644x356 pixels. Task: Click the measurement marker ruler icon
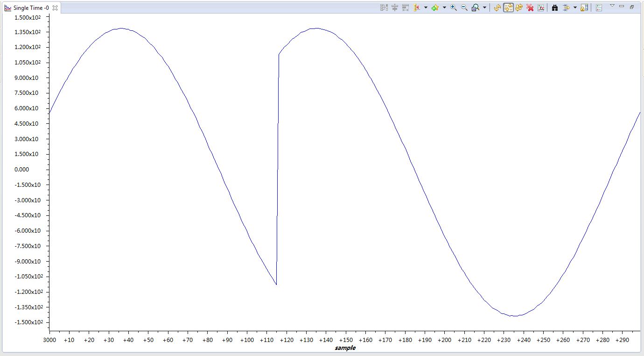point(416,7)
